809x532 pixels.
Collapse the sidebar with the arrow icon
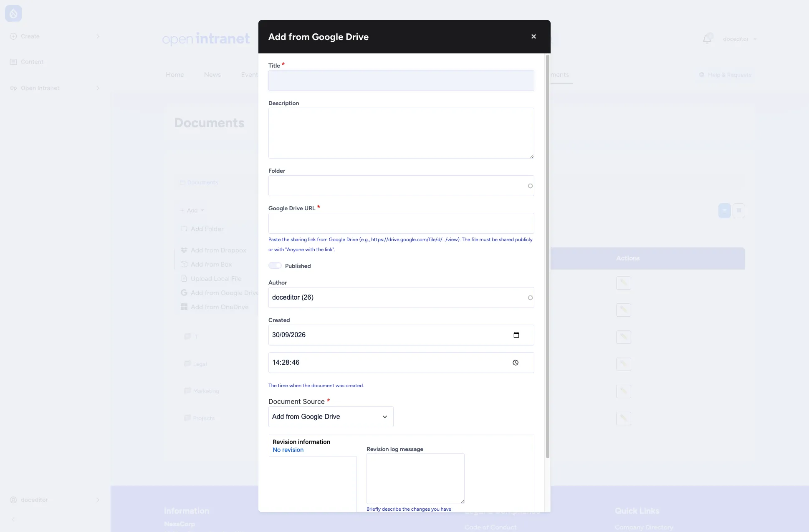coord(13,519)
